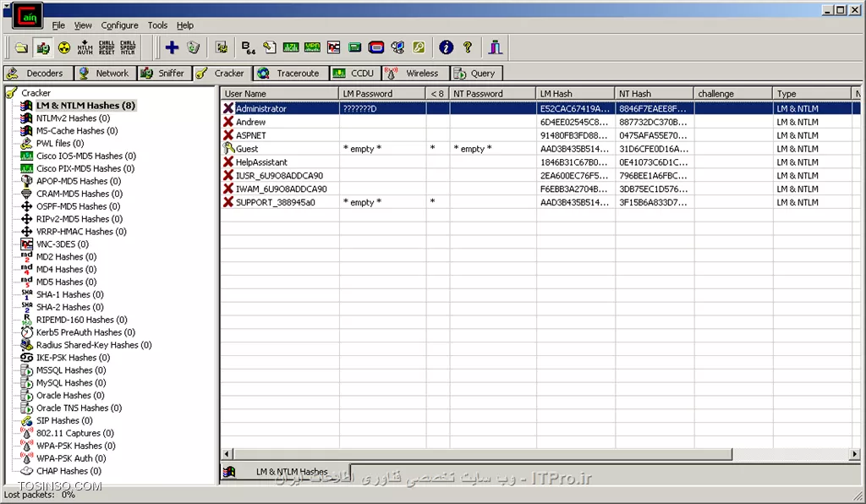Select VNC-3DES (0) in the tree
The image size is (866, 504).
63,244
